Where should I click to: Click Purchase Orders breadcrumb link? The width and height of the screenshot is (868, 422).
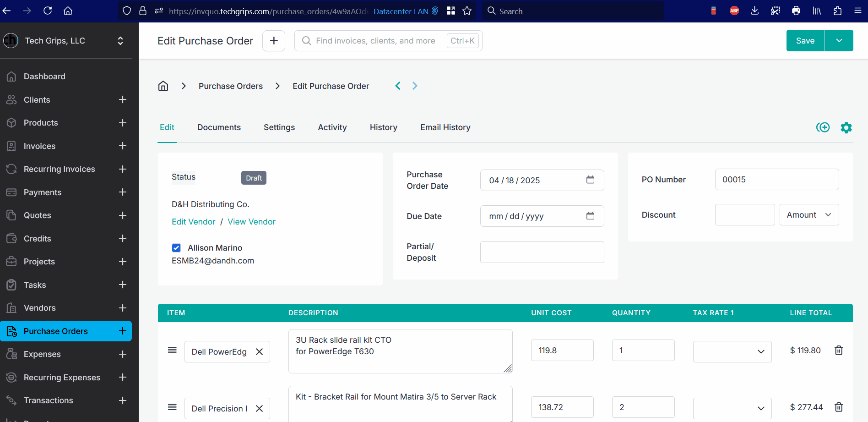tap(231, 86)
